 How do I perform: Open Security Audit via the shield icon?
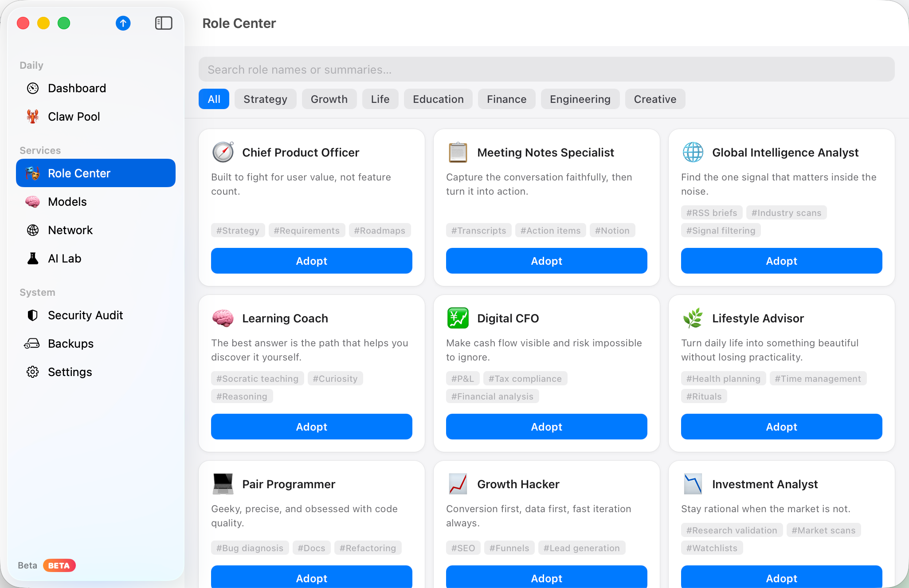[x=33, y=315]
